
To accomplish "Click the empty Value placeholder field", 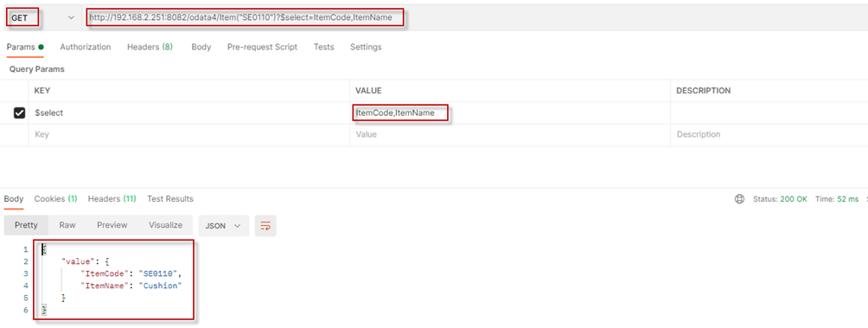I will click(510, 135).
